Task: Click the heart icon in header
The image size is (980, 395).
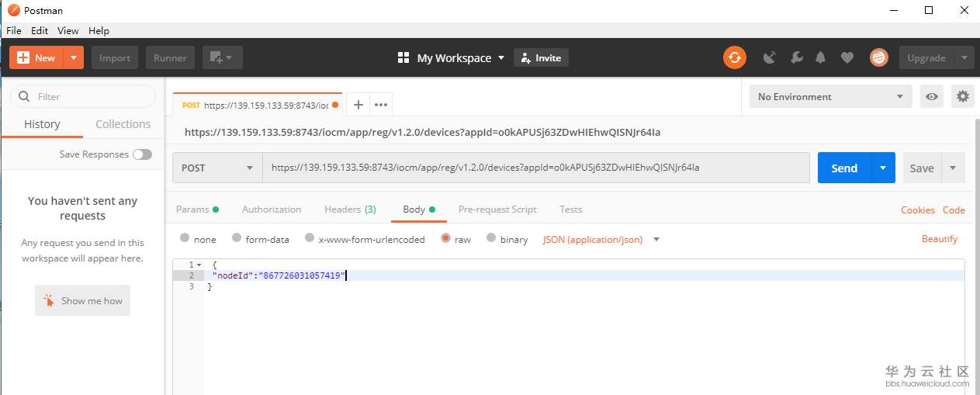Action: [x=847, y=57]
